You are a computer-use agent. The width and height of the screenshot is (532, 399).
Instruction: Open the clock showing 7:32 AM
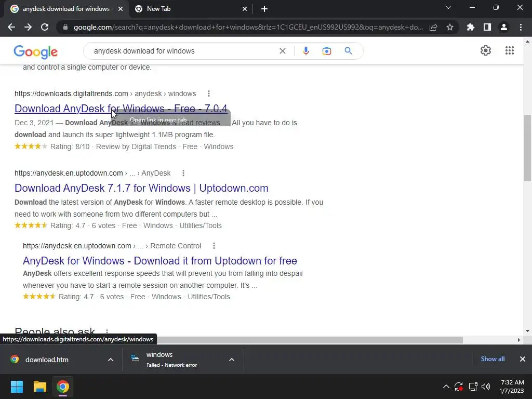click(512, 387)
